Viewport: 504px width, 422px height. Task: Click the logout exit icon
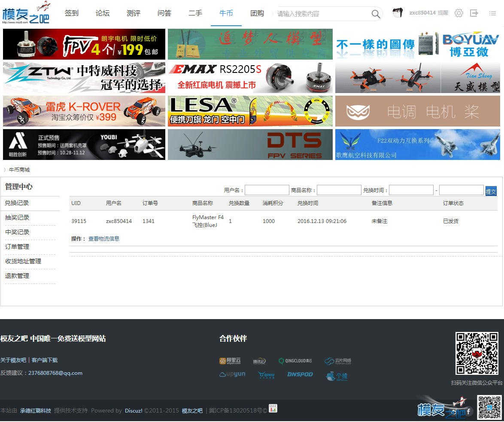click(474, 13)
